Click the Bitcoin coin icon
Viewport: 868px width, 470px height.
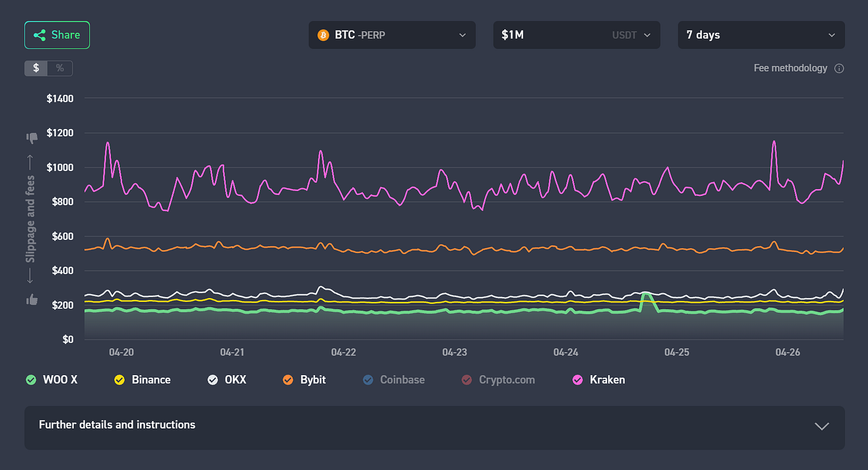point(323,35)
